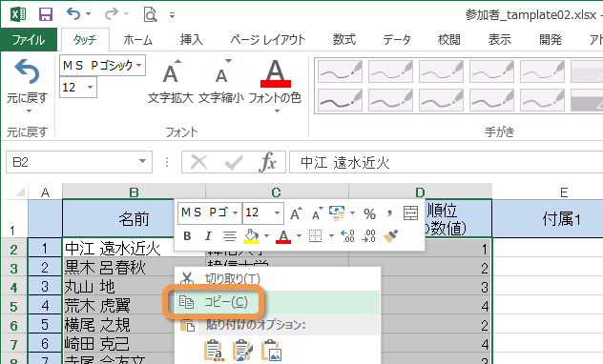Click center alignment icon in mini toolbar
Screen dimensions: 603x364
click(230, 235)
